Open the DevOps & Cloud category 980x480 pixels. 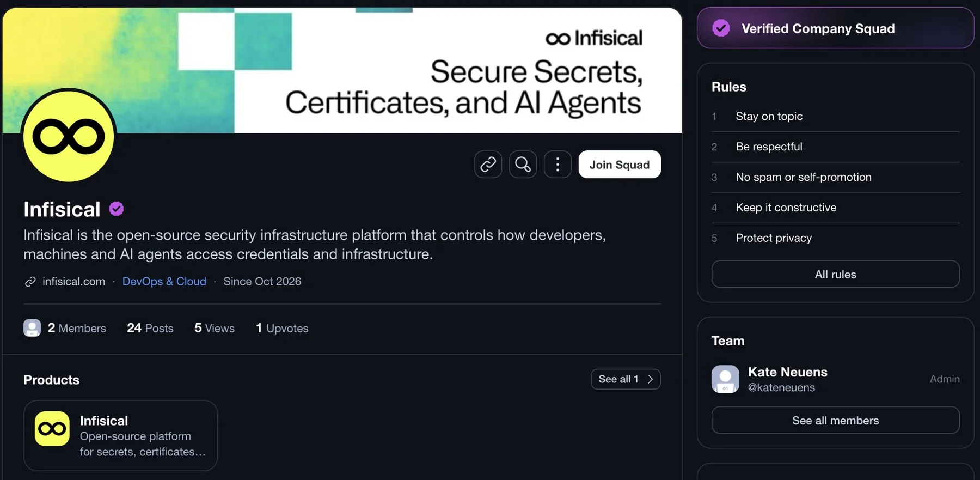coord(164,281)
